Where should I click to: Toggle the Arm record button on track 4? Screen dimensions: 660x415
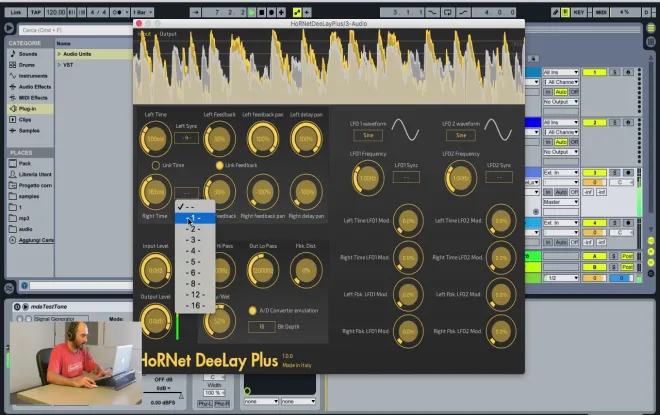[628, 223]
